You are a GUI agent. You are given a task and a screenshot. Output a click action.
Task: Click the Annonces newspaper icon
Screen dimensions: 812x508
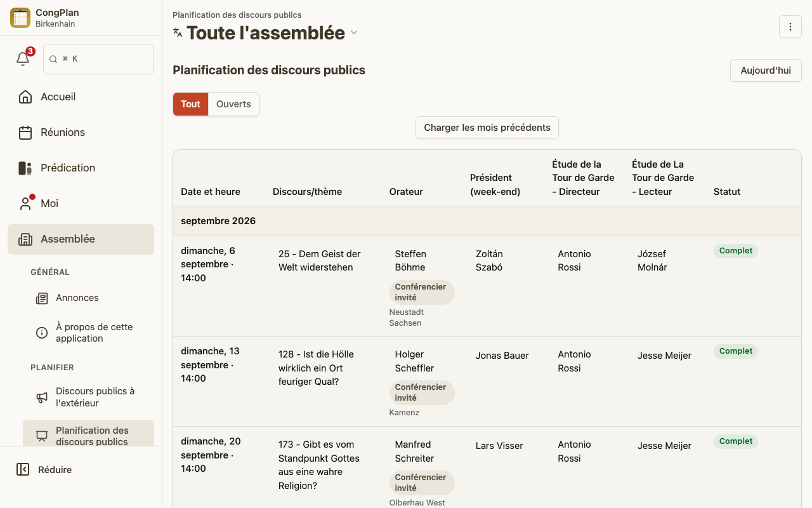coord(42,298)
